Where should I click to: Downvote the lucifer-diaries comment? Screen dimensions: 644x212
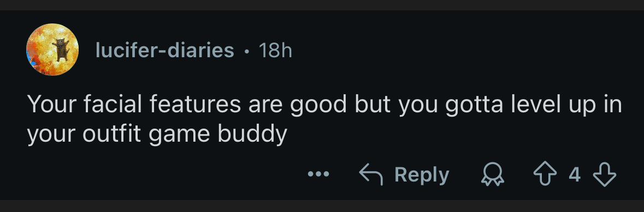click(x=605, y=174)
